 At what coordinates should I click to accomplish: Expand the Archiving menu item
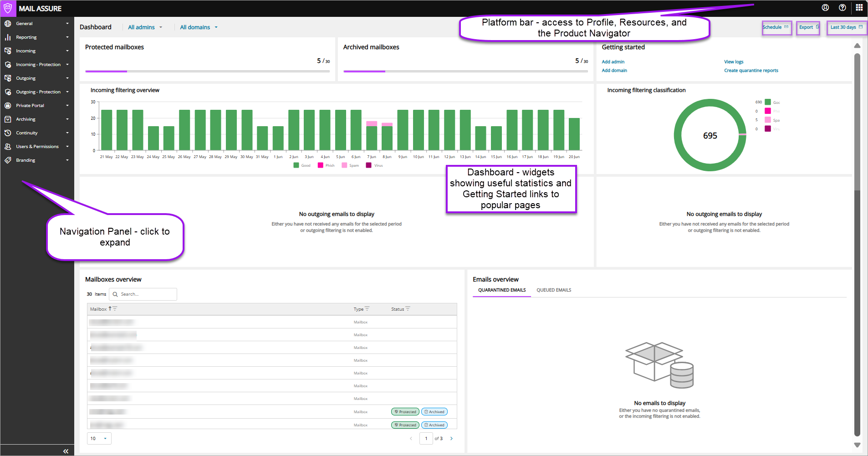36,119
